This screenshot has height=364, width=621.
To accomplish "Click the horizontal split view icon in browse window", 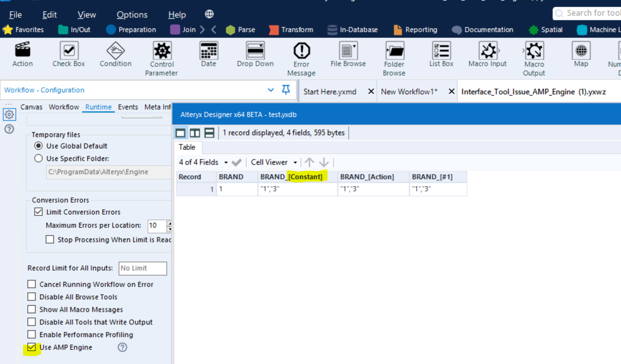I will coord(210,132).
